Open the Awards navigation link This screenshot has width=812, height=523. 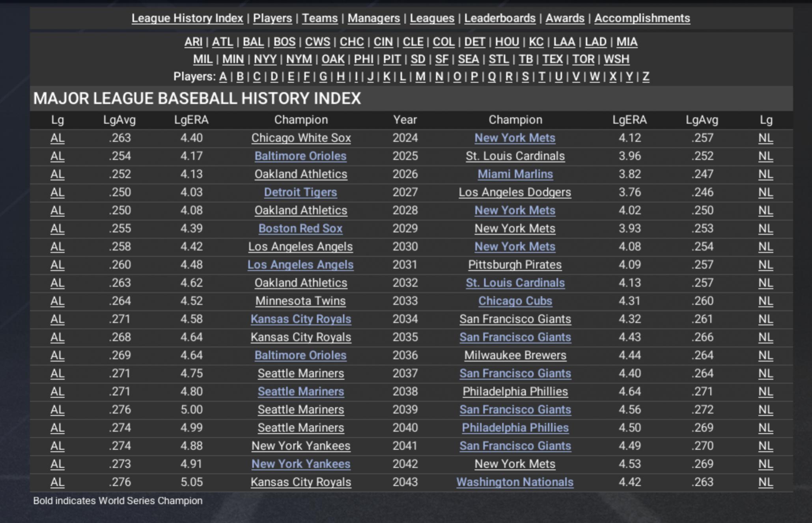pos(565,18)
